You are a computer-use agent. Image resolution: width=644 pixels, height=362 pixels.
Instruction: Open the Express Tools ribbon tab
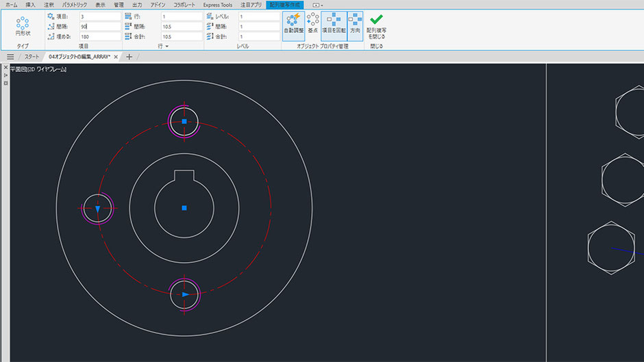click(x=218, y=5)
